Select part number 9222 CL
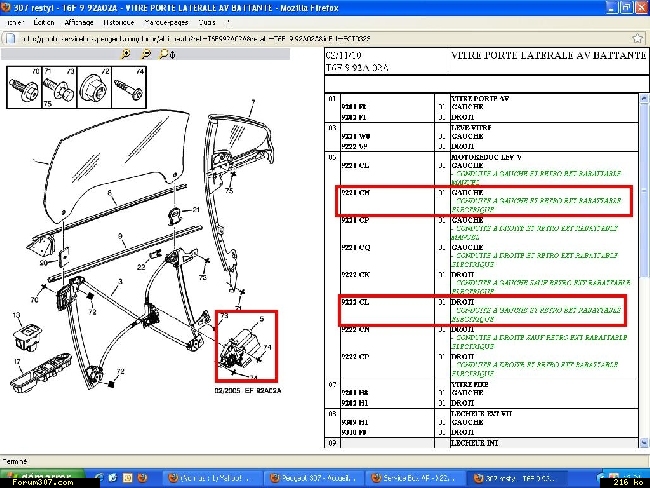Image resolution: width=650 pixels, height=488 pixels. [x=355, y=302]
